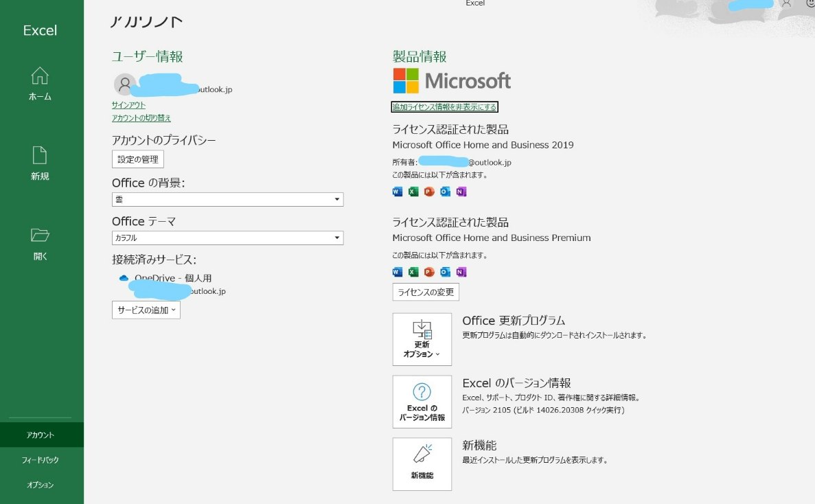
Task: Open フィードバック in sidebar
Action: point(41,460)
